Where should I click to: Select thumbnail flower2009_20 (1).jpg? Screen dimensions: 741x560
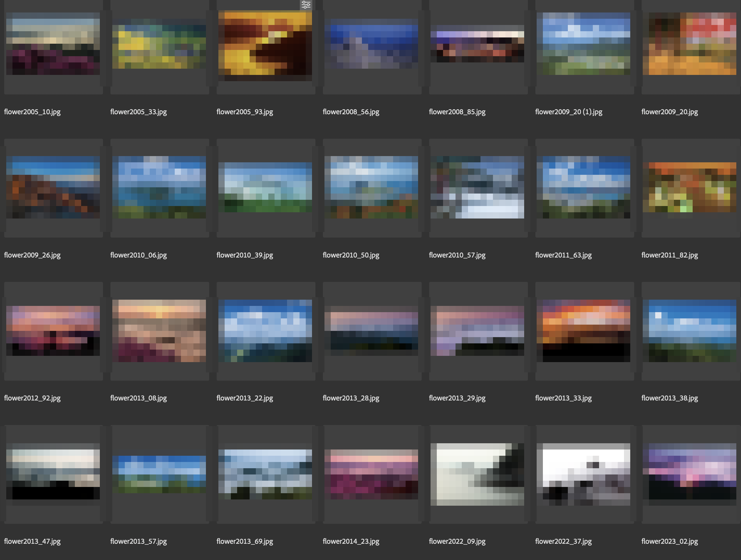583,44
